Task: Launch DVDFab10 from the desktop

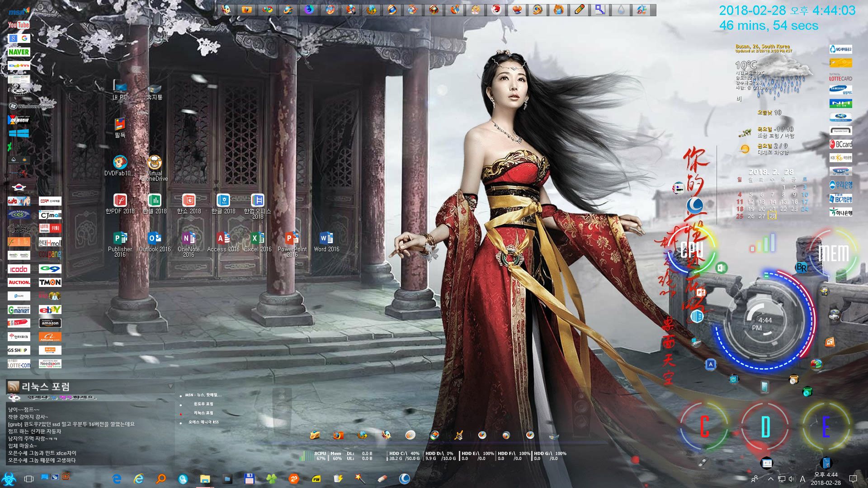Action: tap(120, 165)
